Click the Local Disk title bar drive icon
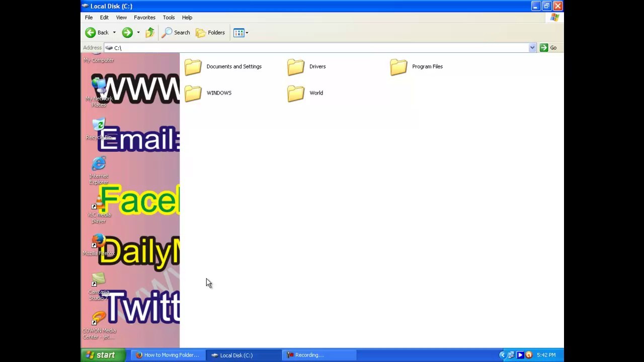Image resolution: width=644 pixels, height=362 pixels. [85, 6]
